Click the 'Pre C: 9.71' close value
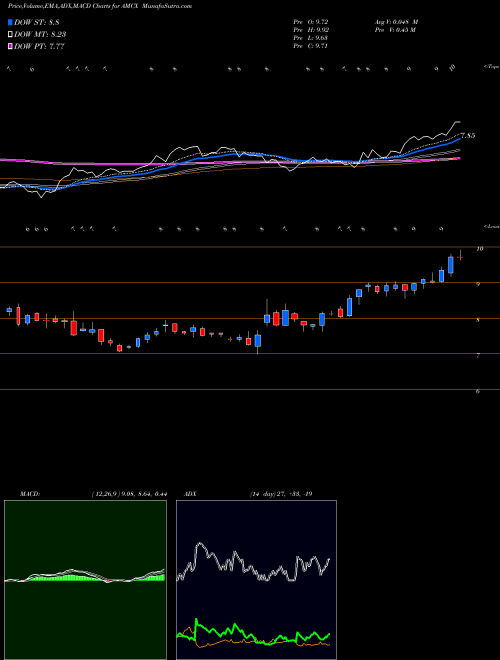500x660 pixels. click(311, 46)
